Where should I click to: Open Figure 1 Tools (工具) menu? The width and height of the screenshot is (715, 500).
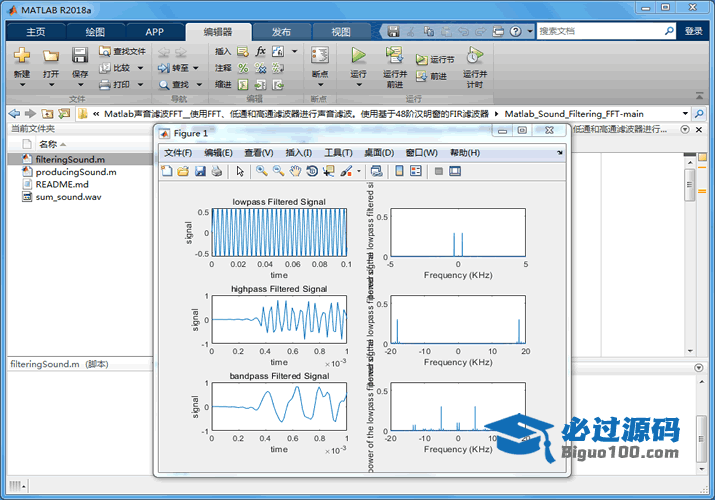click(338, 153)
